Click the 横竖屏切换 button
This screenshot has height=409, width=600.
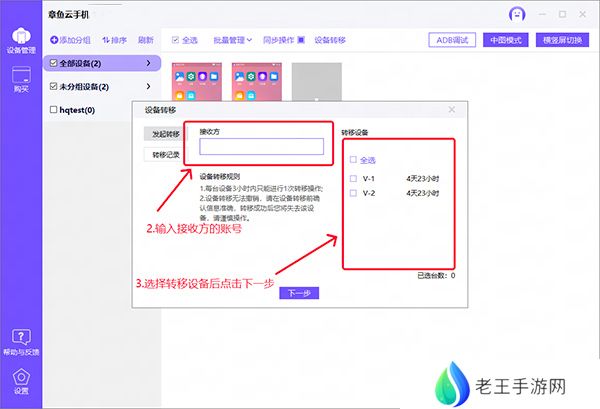562,40
